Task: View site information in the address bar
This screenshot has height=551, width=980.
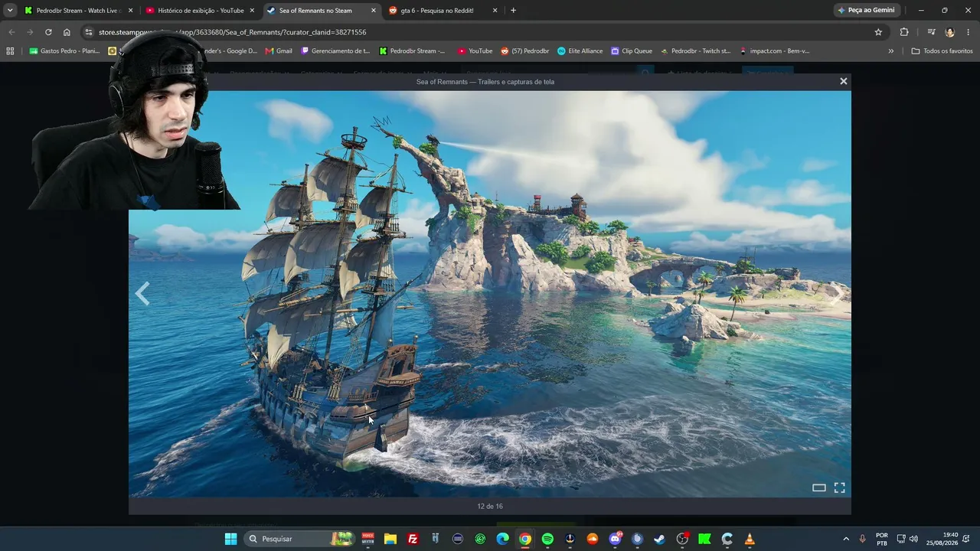Action: click(89, 32)
